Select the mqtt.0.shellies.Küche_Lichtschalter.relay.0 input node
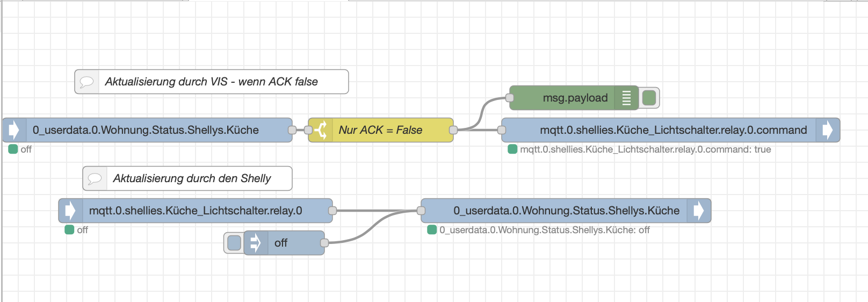This screenshot has width=868, height=302. 196,211
